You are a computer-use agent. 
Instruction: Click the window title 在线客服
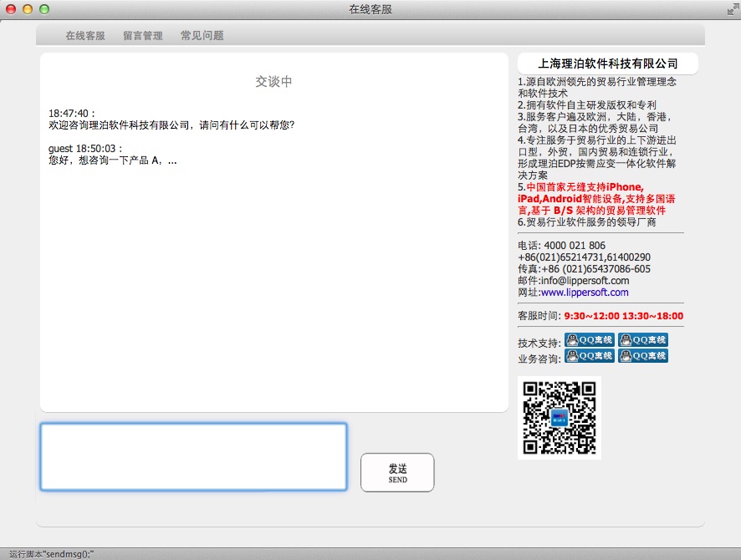tap(370, 9)
